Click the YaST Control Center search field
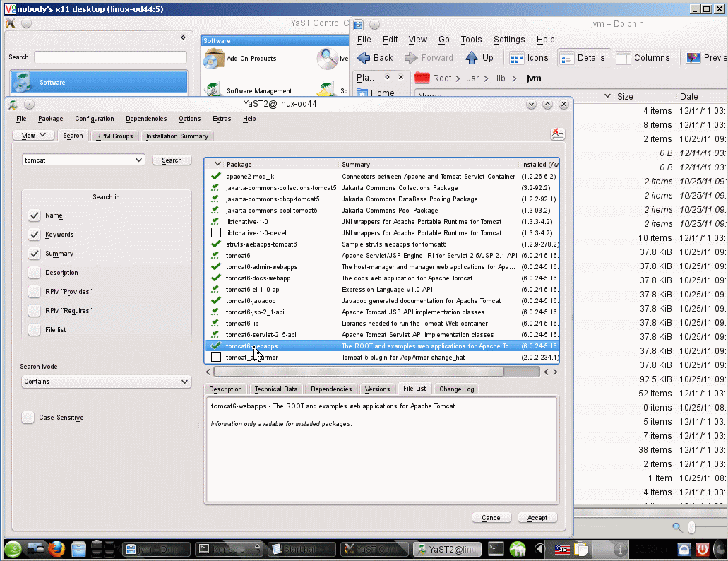The image size is (728, 561). [x=110, y=57]
